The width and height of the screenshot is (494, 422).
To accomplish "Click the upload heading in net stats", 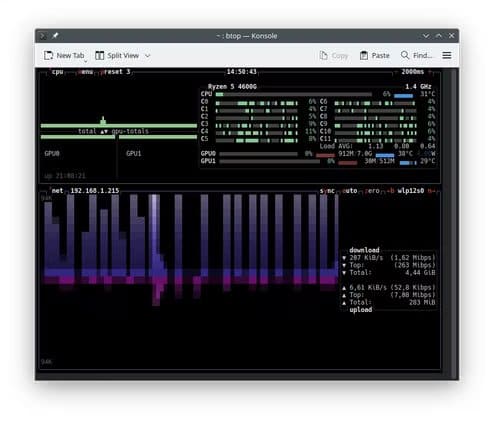I will pyautogui.click(x=361, y=310).
